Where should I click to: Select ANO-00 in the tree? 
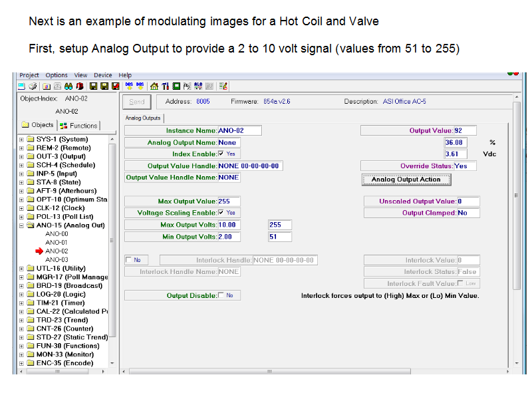pyautogui.click(x=57, y=234)
